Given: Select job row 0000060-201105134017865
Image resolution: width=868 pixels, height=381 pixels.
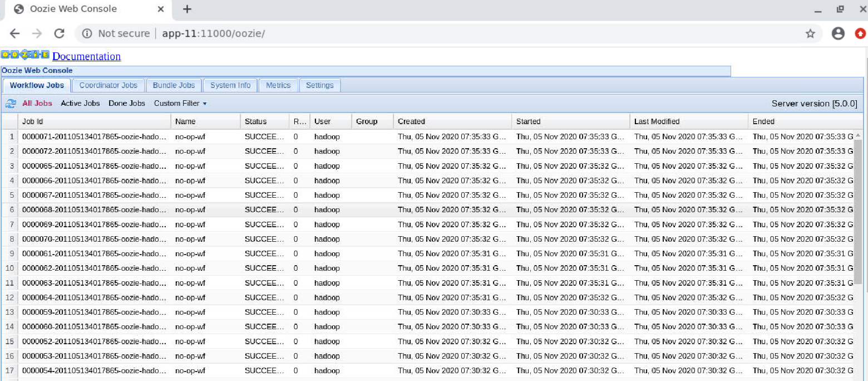Looking at the screenshot, I should pos(427,326).
